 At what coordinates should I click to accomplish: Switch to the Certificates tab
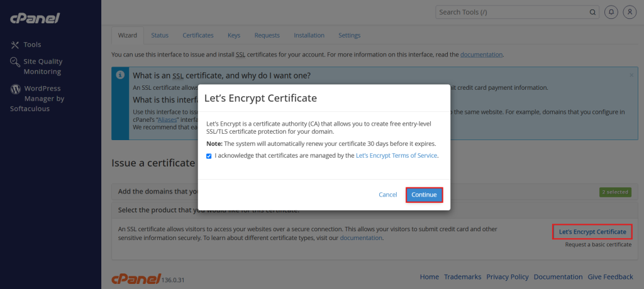[198, 35]
